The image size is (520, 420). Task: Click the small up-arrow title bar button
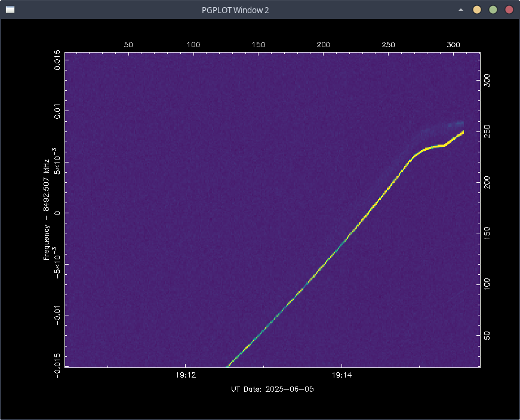[461, 10]
